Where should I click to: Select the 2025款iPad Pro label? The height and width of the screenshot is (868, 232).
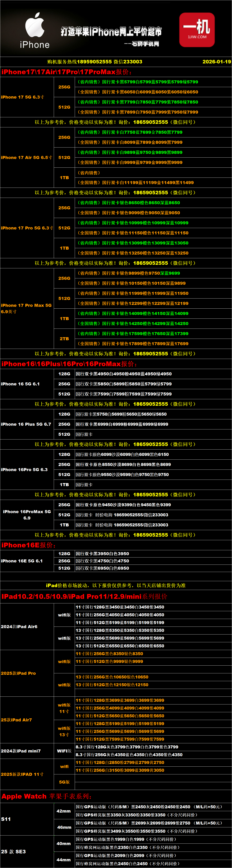(x=19, y=673)
